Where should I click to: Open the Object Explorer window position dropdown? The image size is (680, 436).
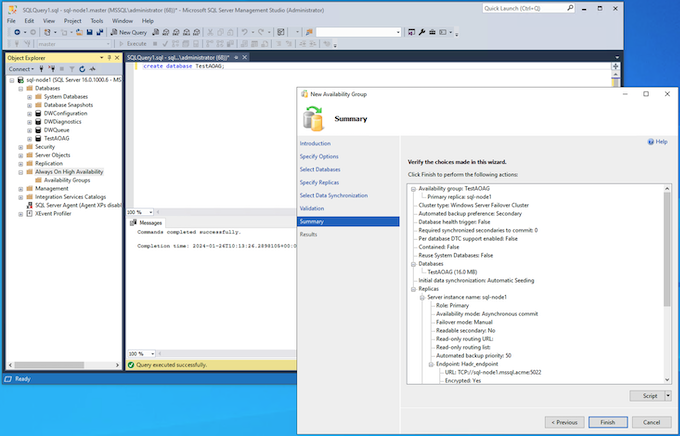tap(101, 58)
